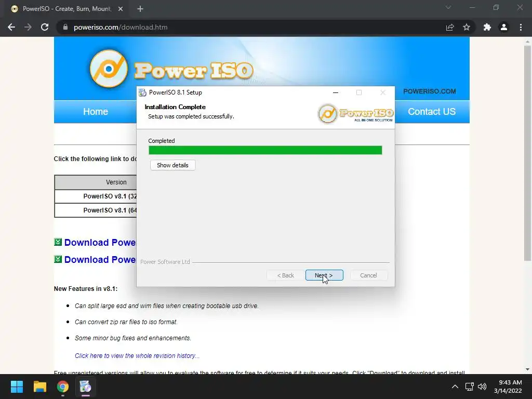Click scrollbar down arrow
This screenshot has height=399, width=532.
[x=527, y=369]
